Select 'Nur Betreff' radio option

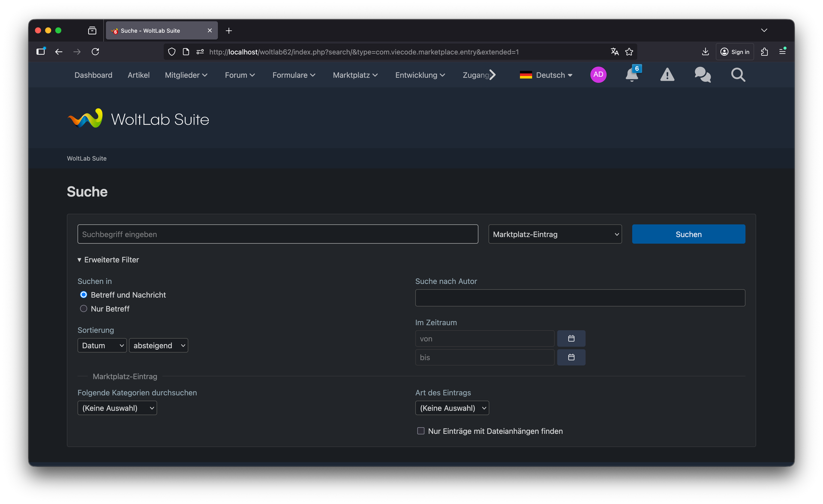pos(84,309)
